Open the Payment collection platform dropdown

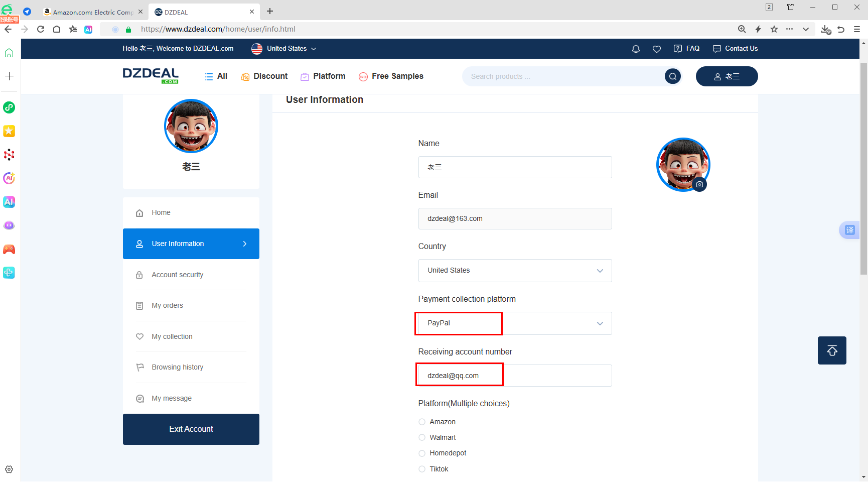515,323
